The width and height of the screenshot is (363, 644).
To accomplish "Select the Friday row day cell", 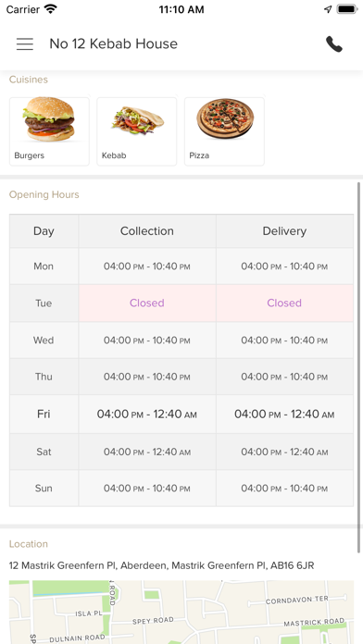I will 44,414.
